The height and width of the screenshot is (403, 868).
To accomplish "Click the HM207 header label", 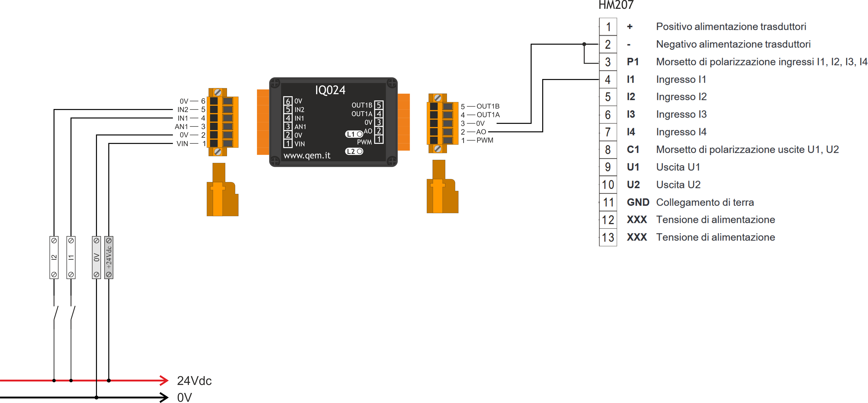I will (x=616, y=5).
